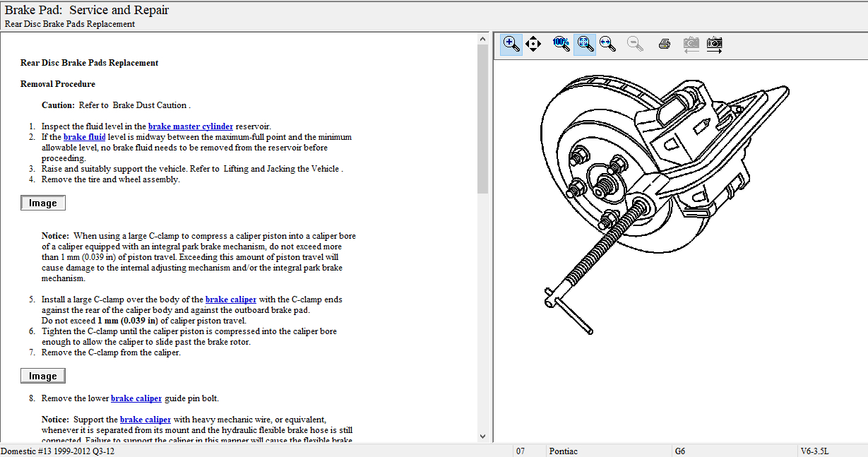Image resolution: width=868 pixels, height=457 pixels.
Task: Open the brake fluid link
Action: pos(84,137)
